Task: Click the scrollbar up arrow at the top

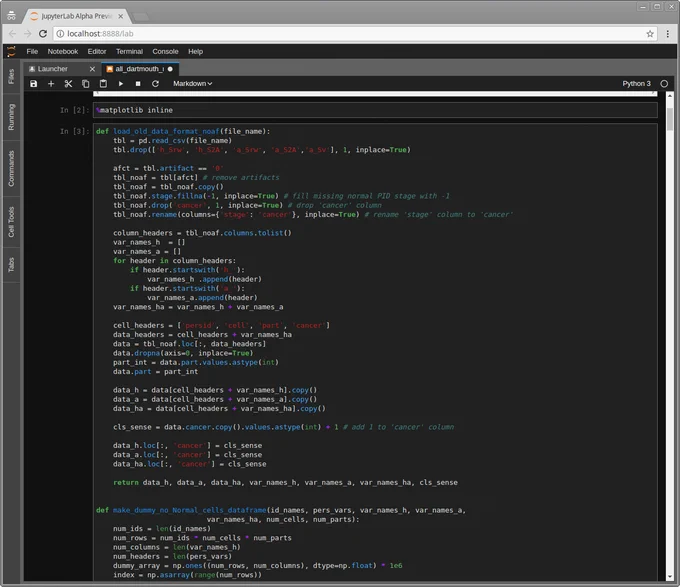Action: point(670,95)
